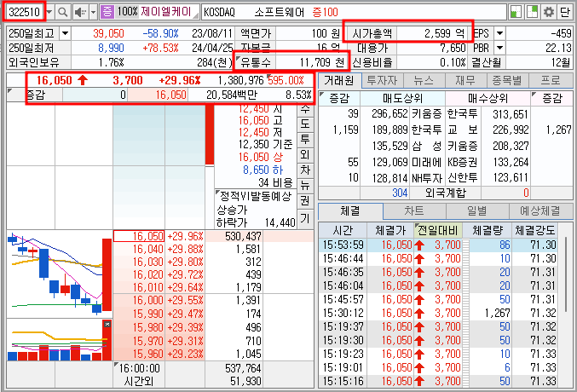The width and height of the screenshot is (577, 392).
Task: Click the 매도상위 column header
Action: click(402, 98)
